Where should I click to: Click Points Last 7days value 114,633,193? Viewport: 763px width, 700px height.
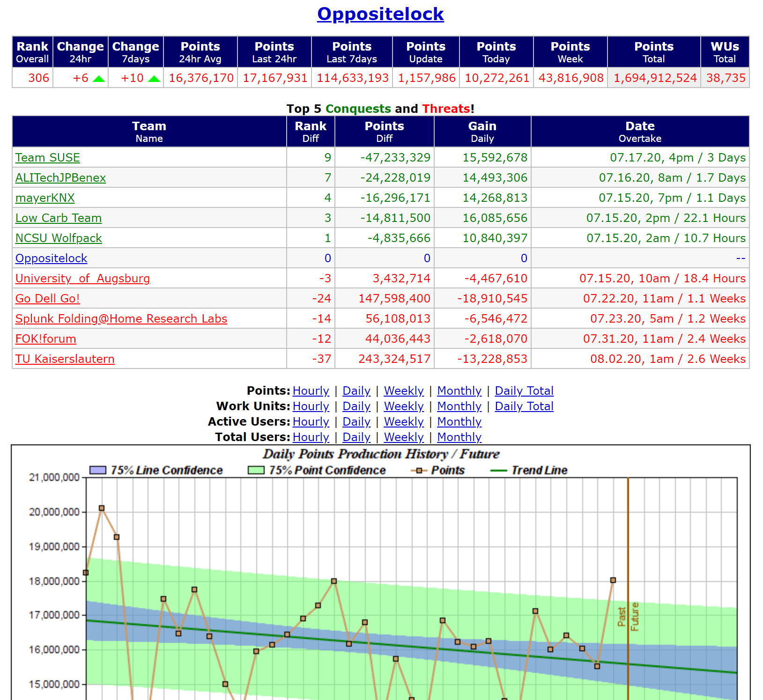click(x=353, y=78)
